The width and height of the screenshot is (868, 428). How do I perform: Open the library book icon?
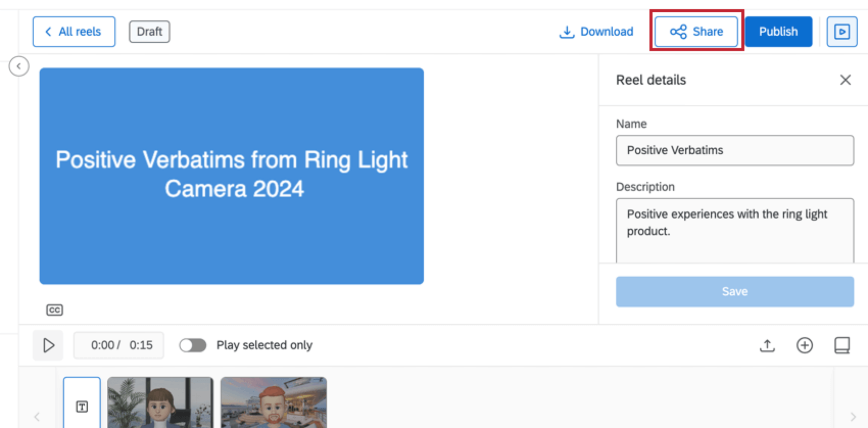pos(841,346)
